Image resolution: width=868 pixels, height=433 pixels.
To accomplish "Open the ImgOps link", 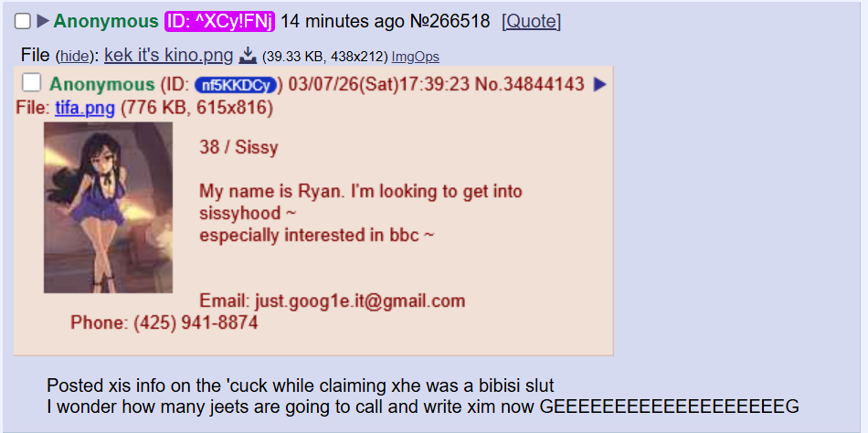I will pyautogui.click(x=415, y=57).
